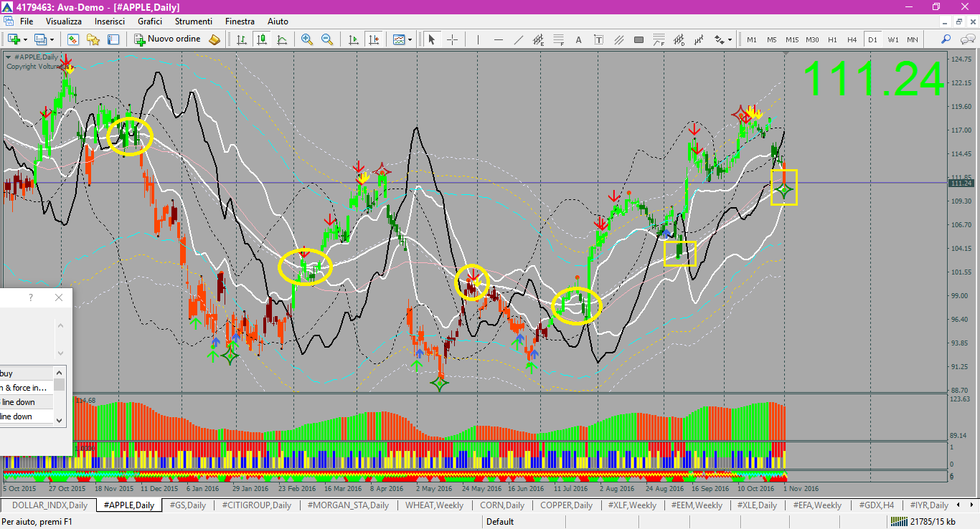Zoom out on the chart

(x=327, y=39)
